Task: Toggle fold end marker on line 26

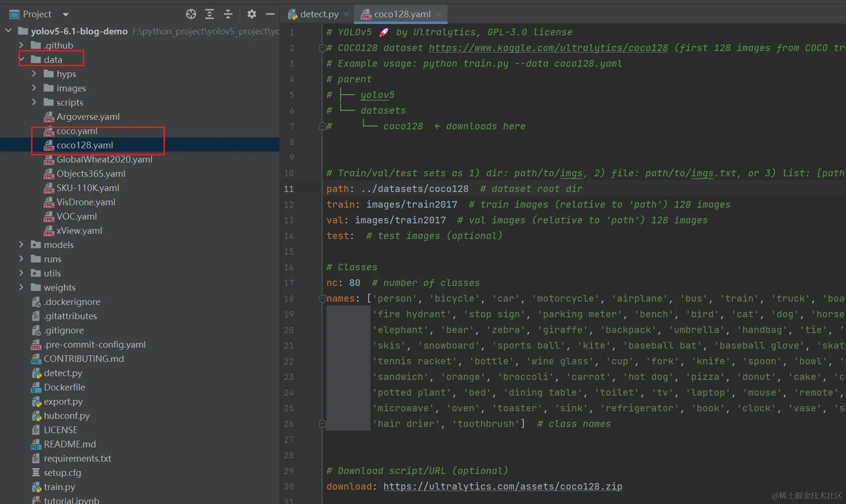Action: coord(322,424)
